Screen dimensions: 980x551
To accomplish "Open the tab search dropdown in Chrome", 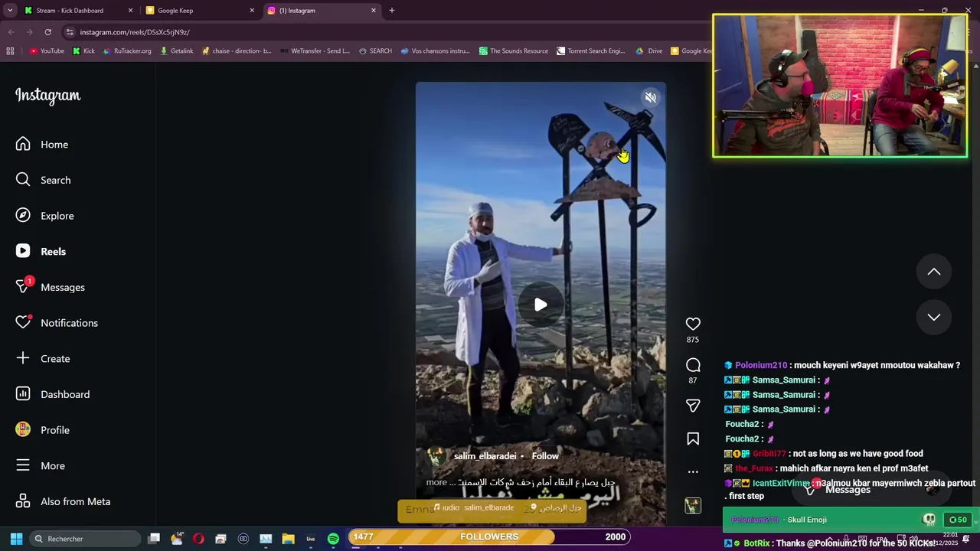I will [10, 11].
